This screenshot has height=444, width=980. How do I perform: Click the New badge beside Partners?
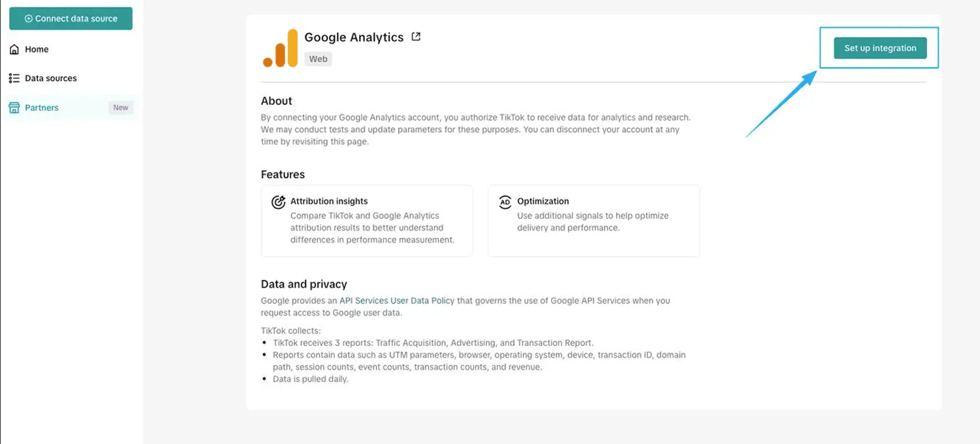[121, 107]
